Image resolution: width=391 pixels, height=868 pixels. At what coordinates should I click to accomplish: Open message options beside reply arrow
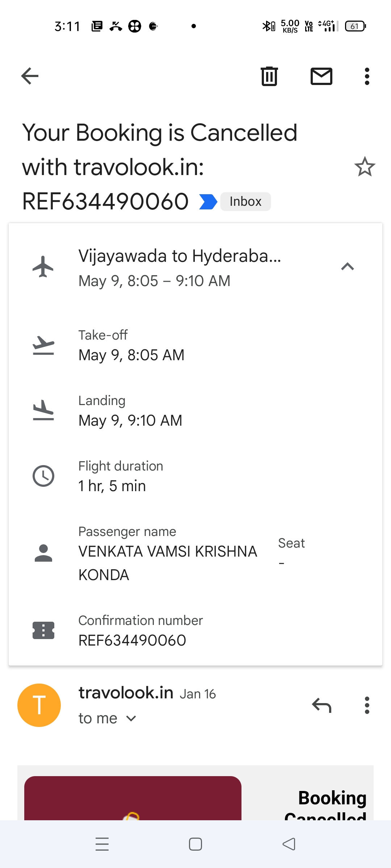tap(367, 705)
